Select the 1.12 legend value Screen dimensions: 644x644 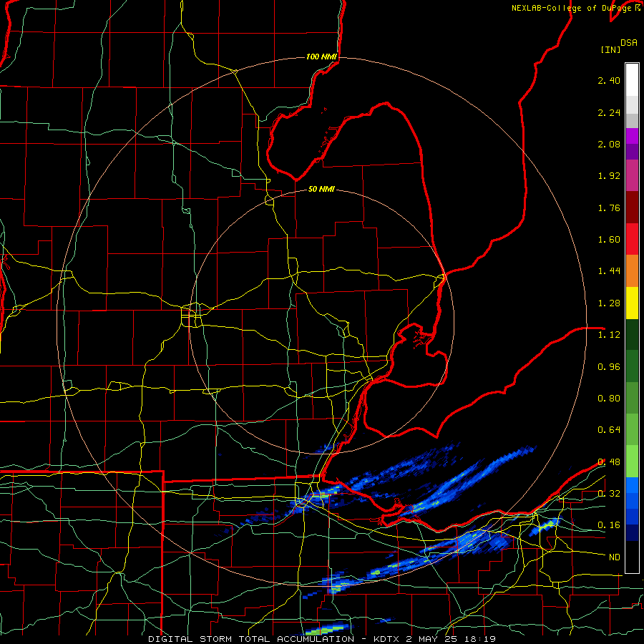[x=609, y=335]
